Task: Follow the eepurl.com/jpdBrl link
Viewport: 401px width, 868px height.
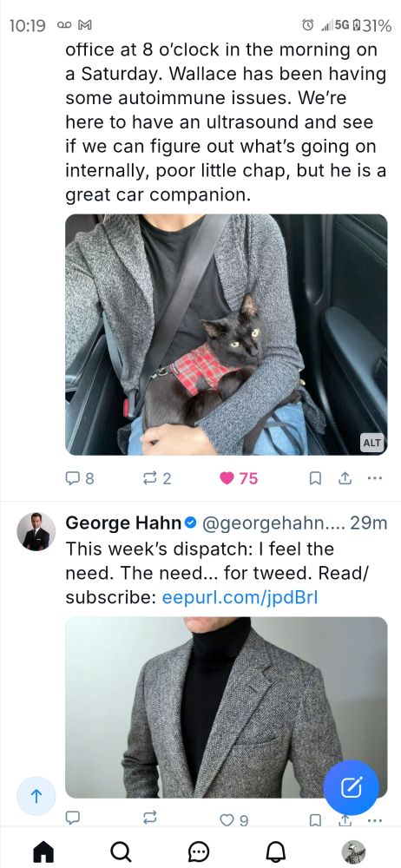Action: [x=240, y=598]
